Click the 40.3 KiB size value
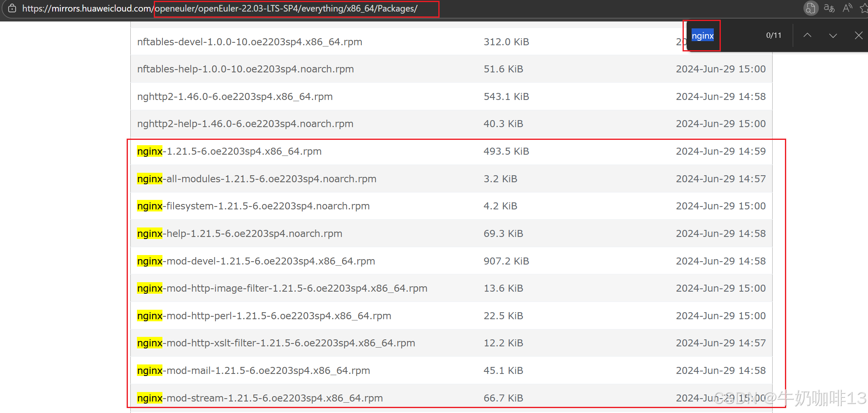Viewport: 868px width, 413px height. 503,124
